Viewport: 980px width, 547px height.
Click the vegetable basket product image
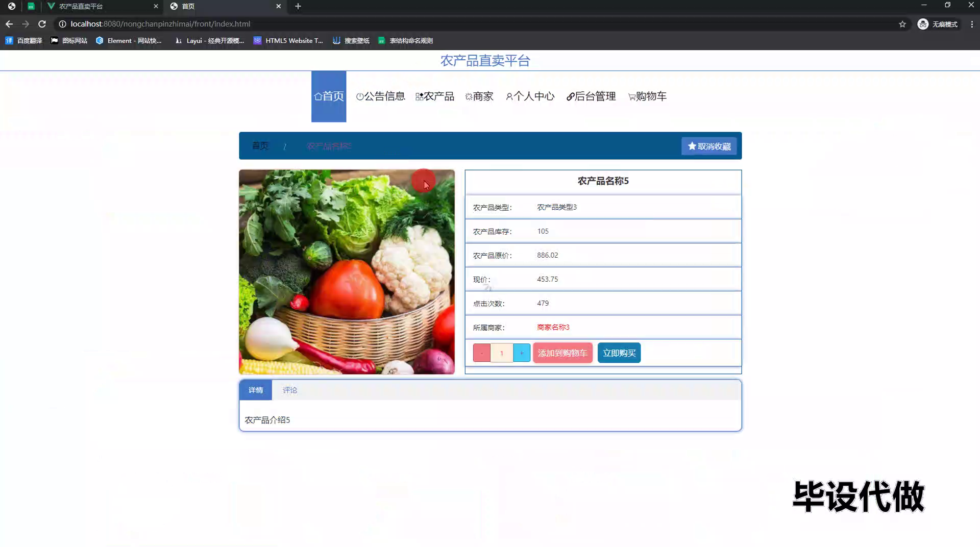347,272
